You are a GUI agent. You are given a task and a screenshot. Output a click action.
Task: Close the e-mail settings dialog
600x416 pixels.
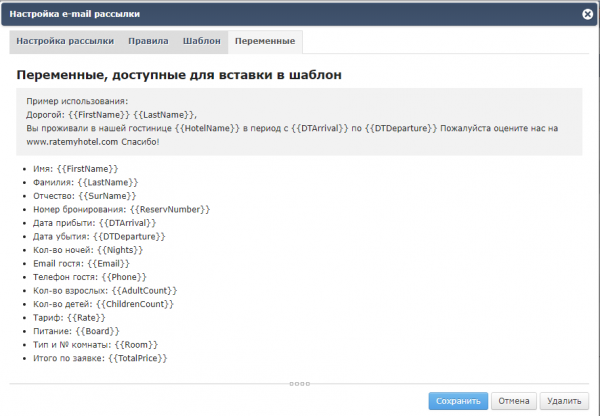586,14
